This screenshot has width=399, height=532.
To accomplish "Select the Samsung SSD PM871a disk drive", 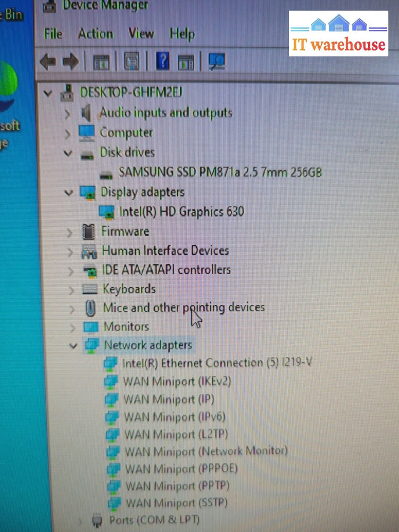I will pos(220,172).
